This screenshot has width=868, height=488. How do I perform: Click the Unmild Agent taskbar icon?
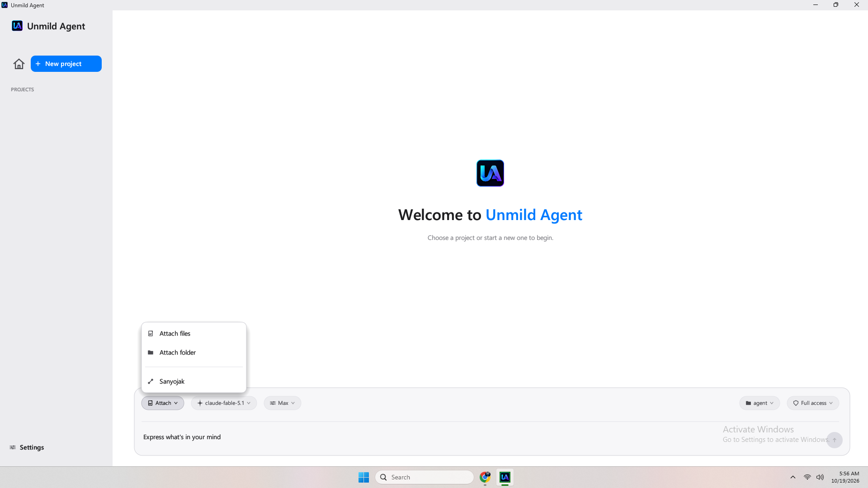pos(505,477)
